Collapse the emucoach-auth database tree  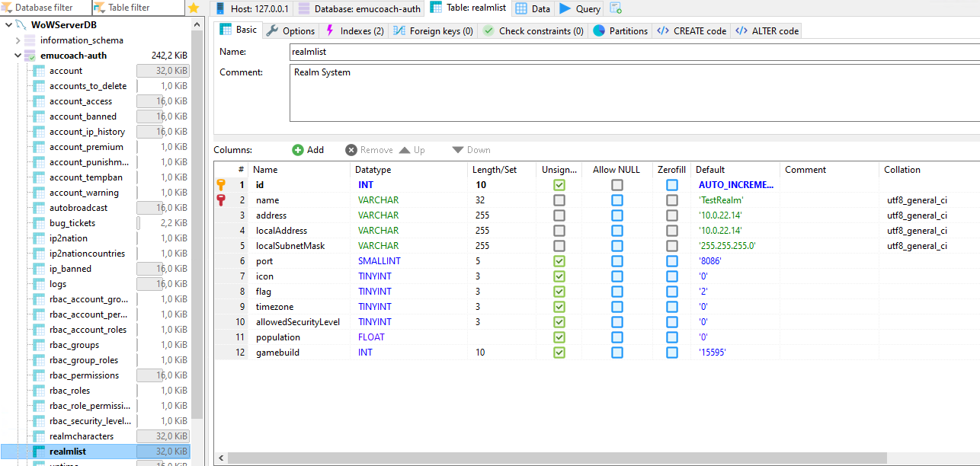[x=18, y=55]
